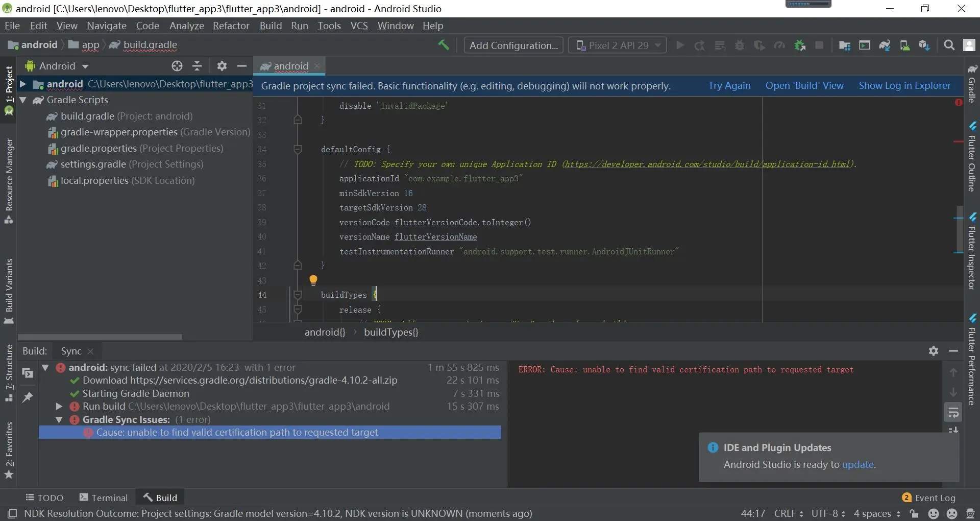Open the Project panel gear settings
This screenshot has width=980, height=521.
coord(222,66)
